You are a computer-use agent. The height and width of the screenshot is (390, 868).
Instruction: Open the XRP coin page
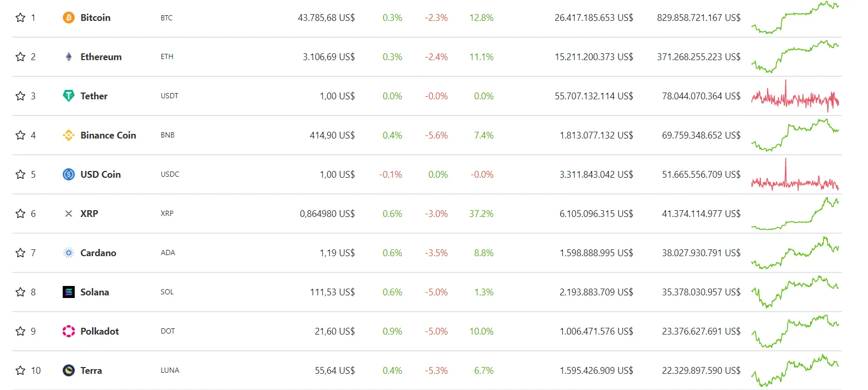89,214
